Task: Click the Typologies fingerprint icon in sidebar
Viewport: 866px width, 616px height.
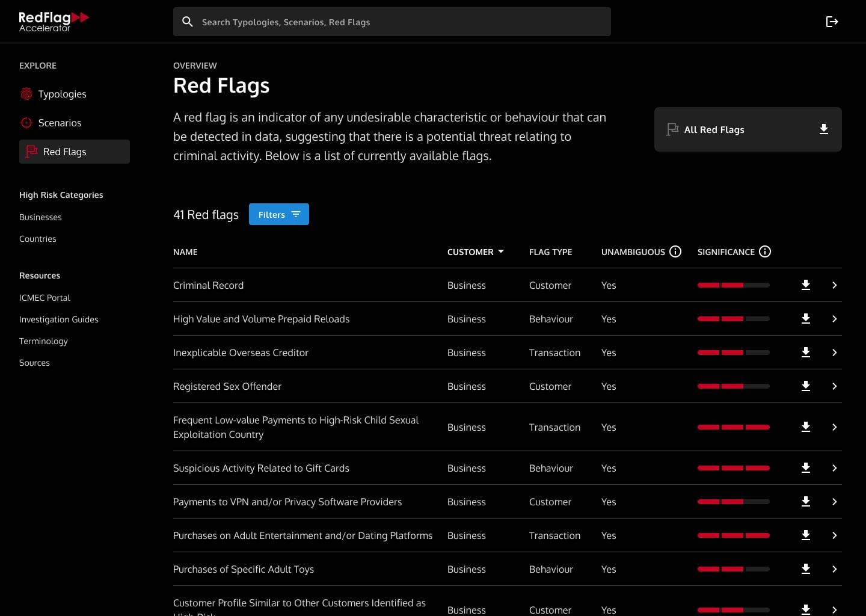Action: [x=26, y=94]
